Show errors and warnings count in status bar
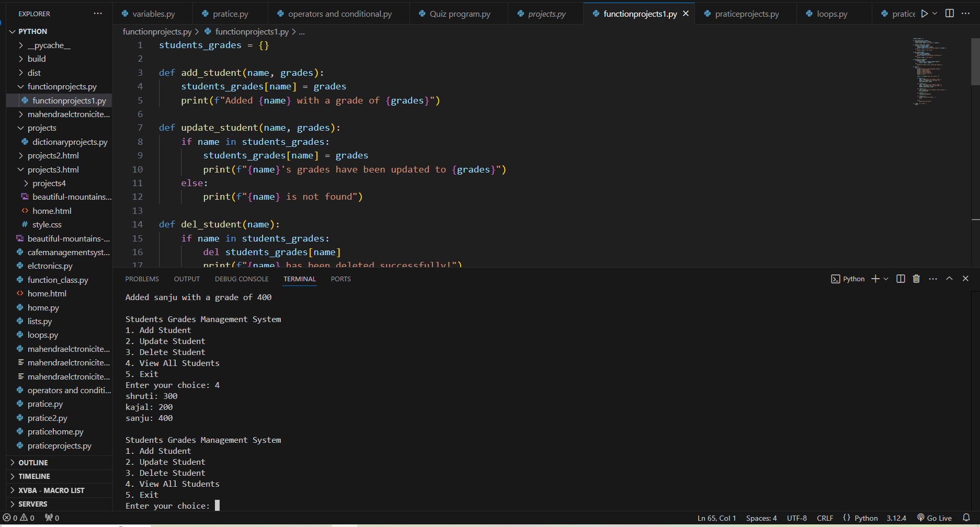 19,518
